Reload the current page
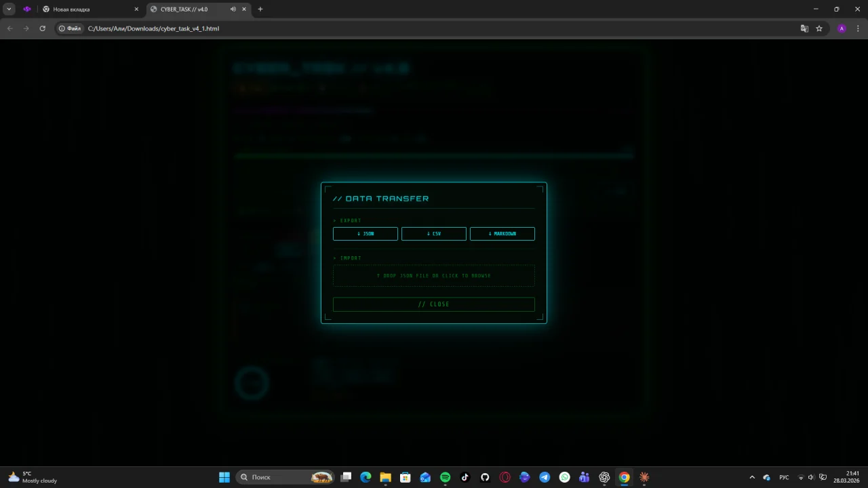The image size is (868, 488). tap(42, 28)
